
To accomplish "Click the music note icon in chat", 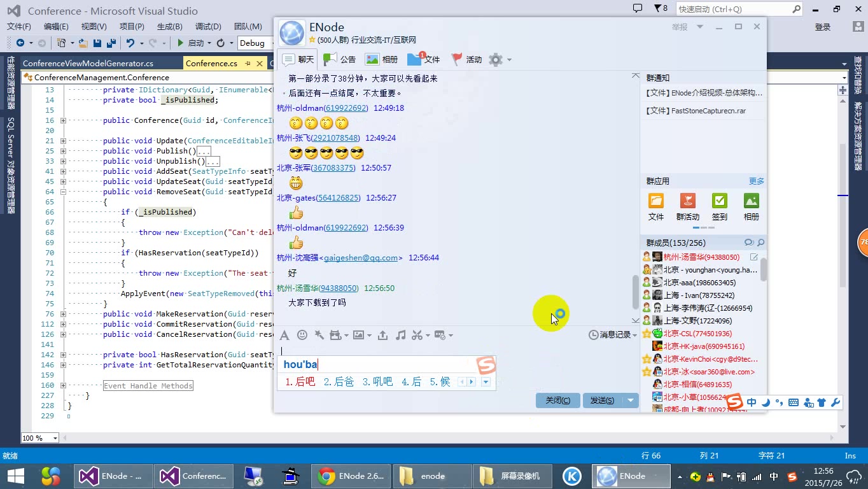I will [x=400, y=335].
